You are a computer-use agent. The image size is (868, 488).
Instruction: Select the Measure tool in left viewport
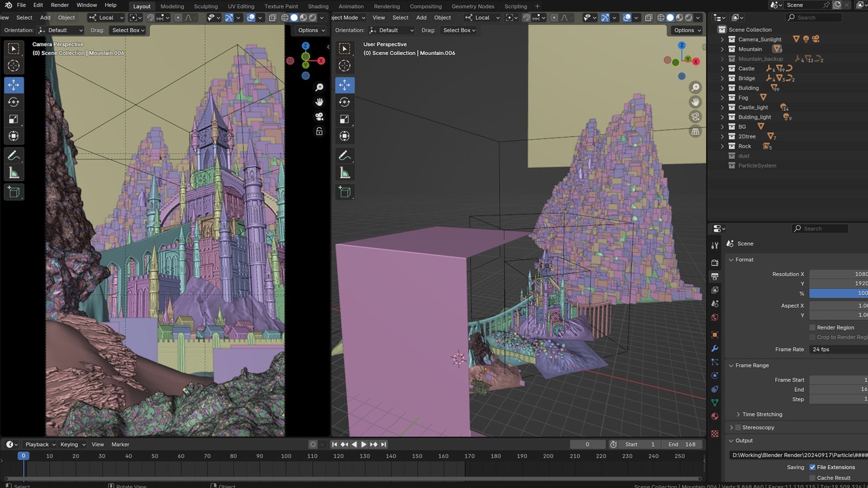tap(14, 173)
